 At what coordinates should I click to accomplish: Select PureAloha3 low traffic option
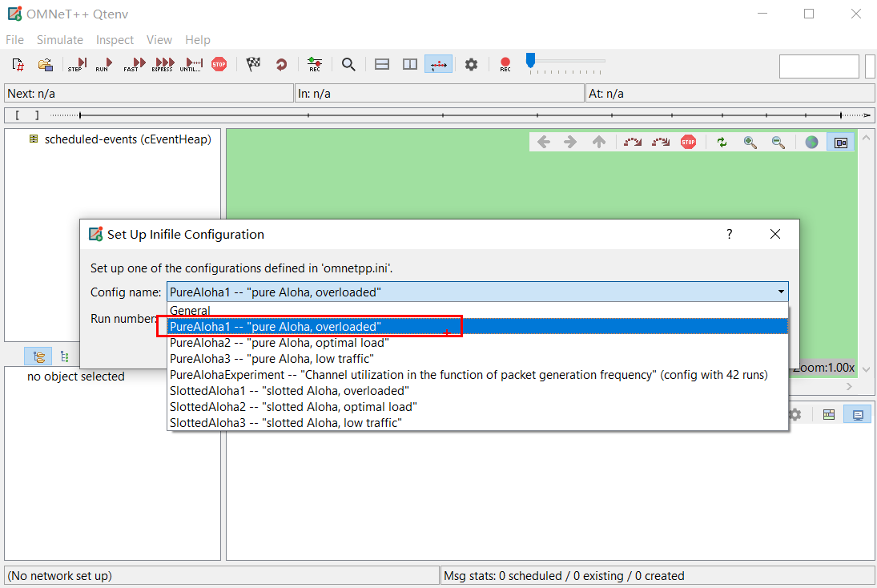click(x=477, y=359)
